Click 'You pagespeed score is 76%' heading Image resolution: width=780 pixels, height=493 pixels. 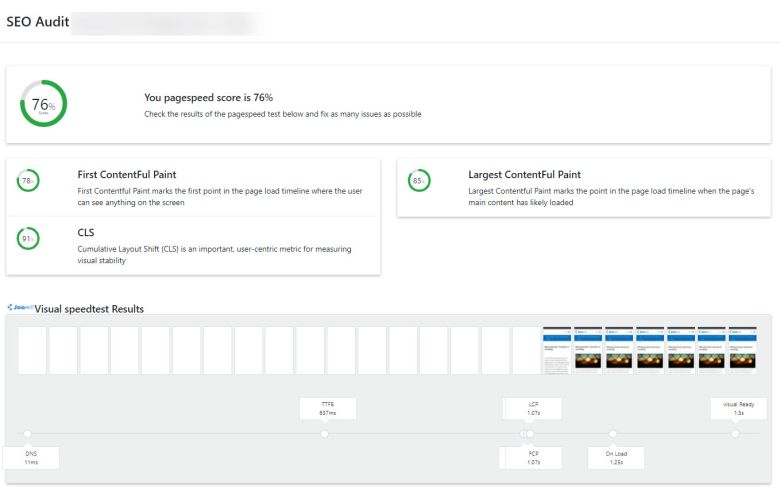coord(208,98)
